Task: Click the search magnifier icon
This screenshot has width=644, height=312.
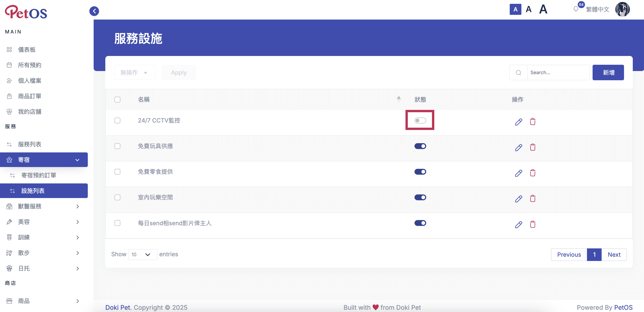Action: (518, 73)
